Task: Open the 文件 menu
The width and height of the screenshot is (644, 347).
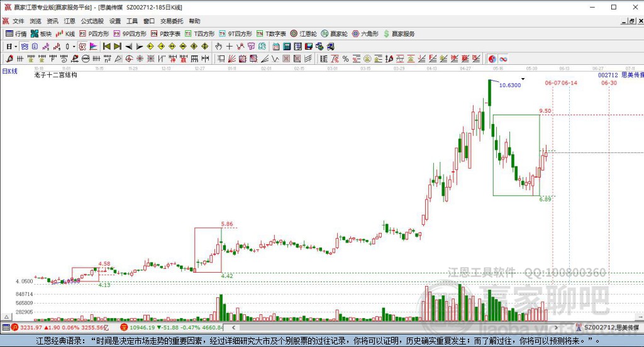Action: coord(18,21)
